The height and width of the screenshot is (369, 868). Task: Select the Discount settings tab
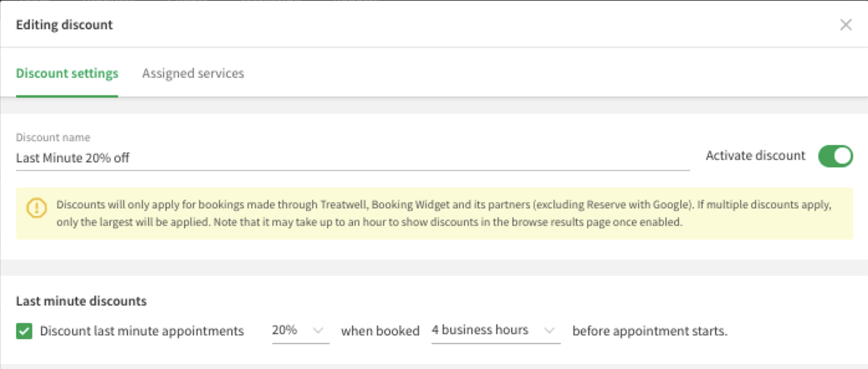click(x=67, y=74)
